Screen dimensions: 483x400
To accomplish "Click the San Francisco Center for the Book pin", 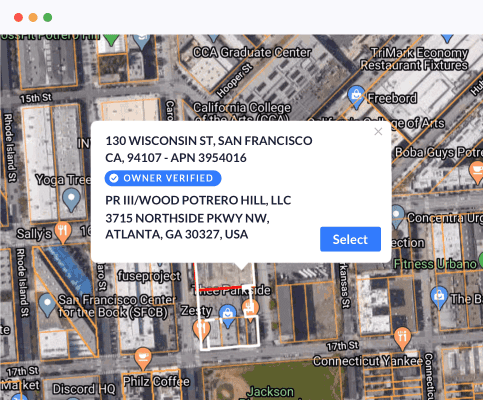I will click(47, 305).
